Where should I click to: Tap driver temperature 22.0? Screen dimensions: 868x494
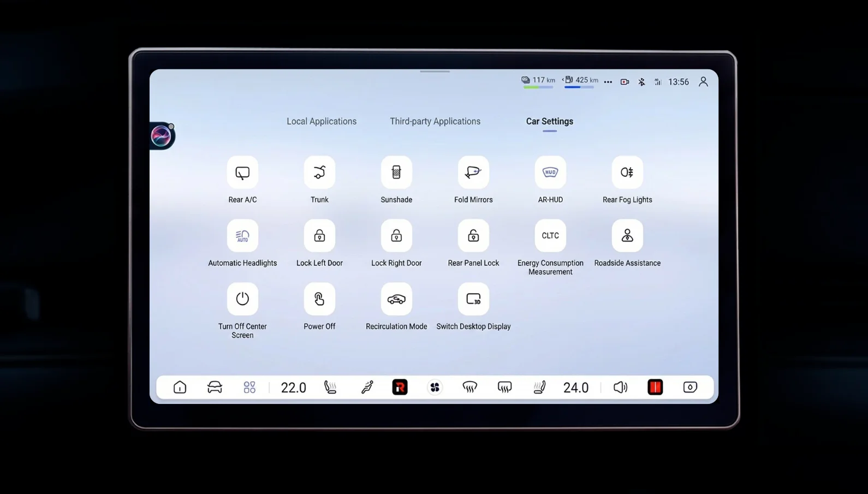pos(293,388)
